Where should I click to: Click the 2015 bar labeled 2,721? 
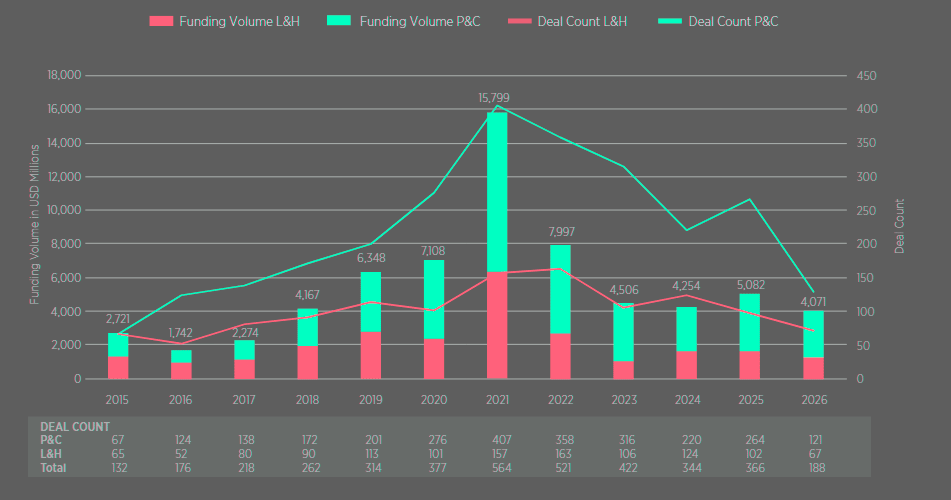[118, 356]
